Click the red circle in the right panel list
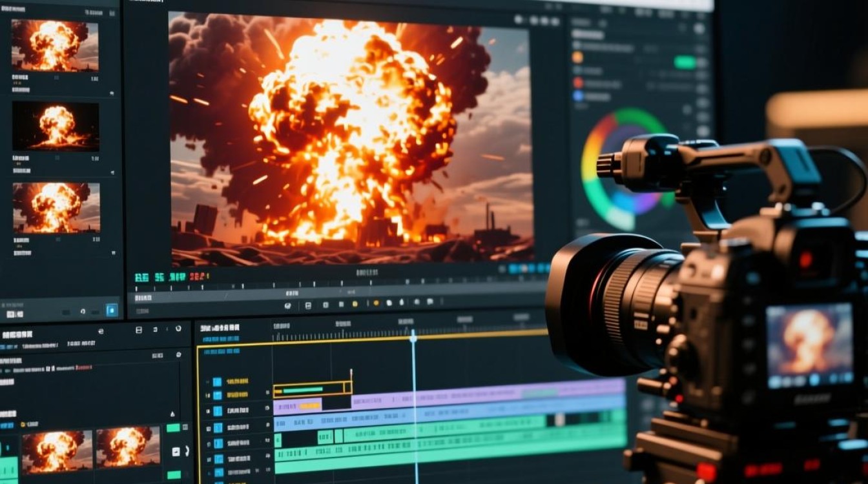 tap(578, 83)
